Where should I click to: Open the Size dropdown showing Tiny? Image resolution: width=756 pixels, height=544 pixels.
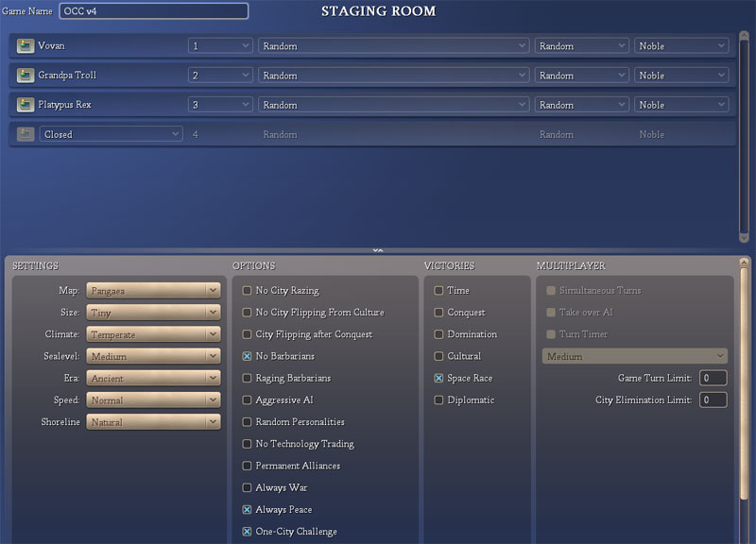[153, 313]
